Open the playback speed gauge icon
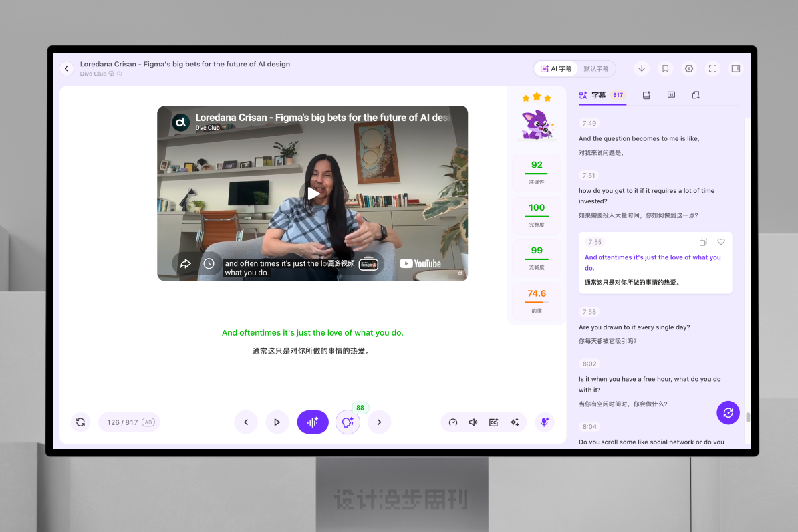The height and width of the screenshot is (532, 798). click(453, 422)
